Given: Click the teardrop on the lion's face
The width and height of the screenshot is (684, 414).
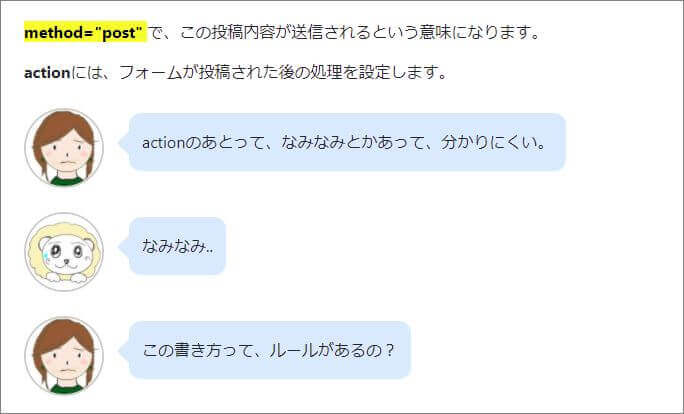Looking at the screenshot, I should (45, 256).
